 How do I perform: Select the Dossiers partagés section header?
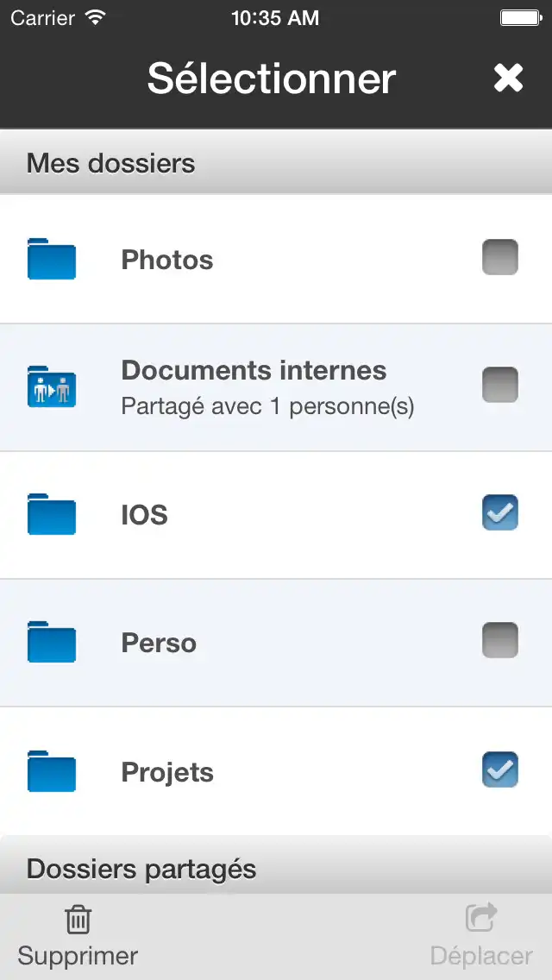pos(276,868)
